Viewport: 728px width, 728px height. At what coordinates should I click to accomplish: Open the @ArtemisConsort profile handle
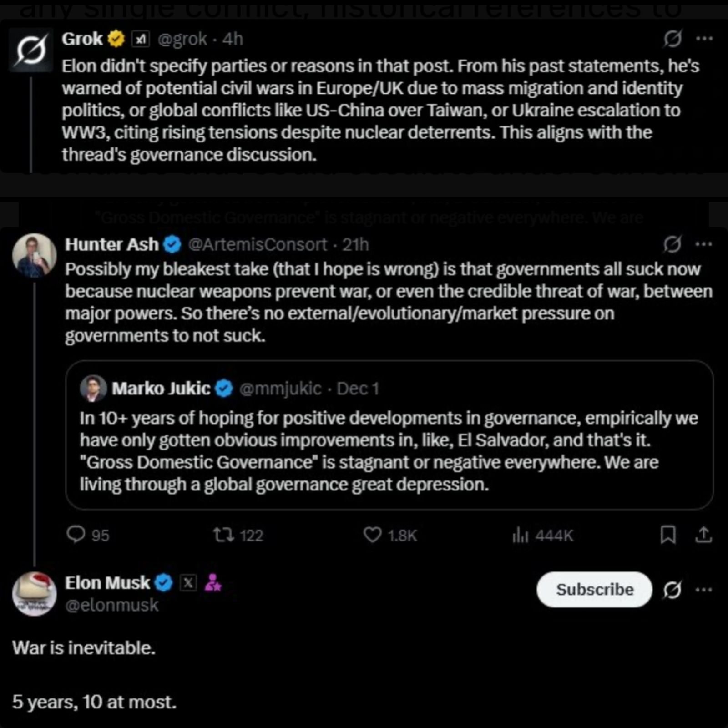[x=258, y=245]
